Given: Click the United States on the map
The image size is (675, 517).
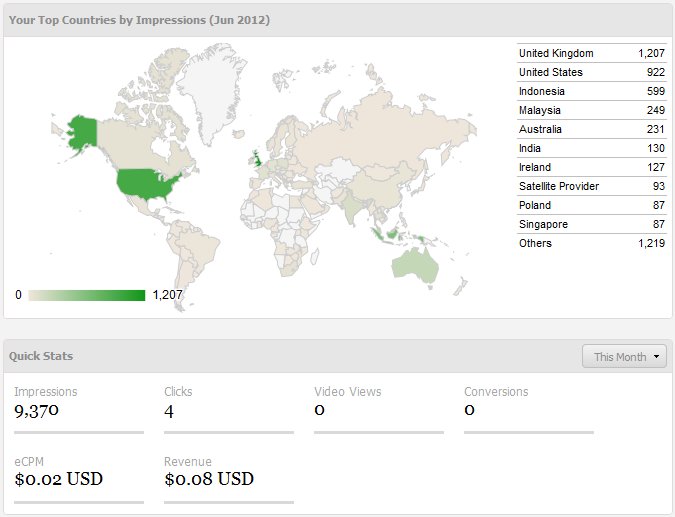Looking at the screenshot, I should point(146,184).
